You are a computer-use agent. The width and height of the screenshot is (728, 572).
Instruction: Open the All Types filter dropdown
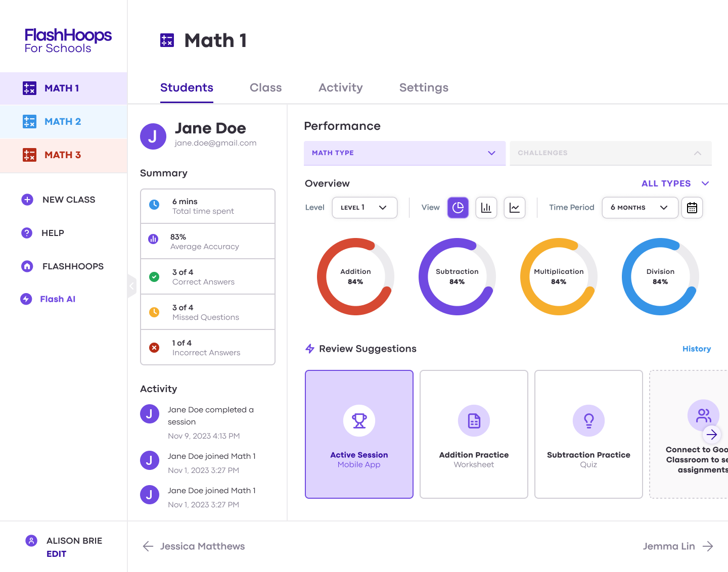coord(675,183)
